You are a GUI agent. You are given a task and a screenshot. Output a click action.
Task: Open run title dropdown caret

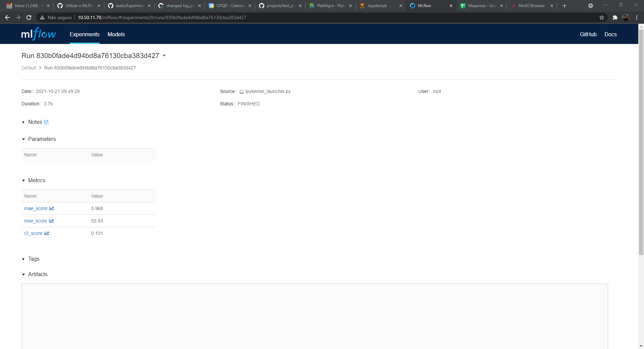164,56
